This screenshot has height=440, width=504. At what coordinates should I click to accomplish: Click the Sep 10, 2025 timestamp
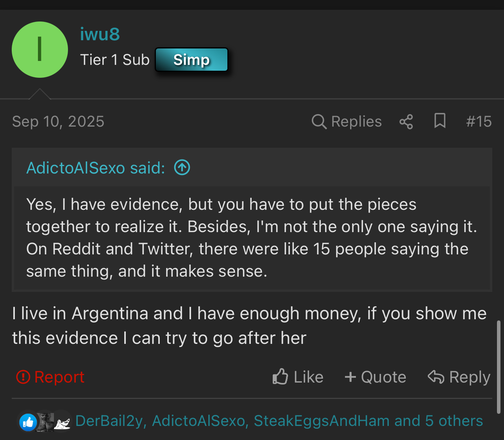[x=58, y=122]
